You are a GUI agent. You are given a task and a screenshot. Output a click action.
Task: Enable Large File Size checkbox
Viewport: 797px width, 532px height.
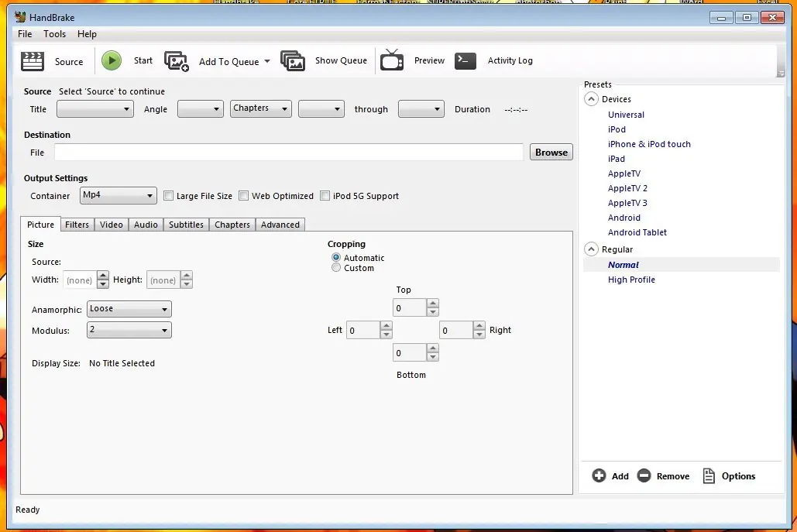point(168,196)
